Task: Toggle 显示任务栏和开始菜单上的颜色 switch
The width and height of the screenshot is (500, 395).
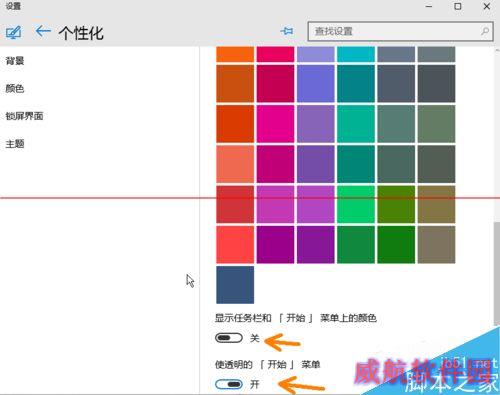Action: point(229,338)
